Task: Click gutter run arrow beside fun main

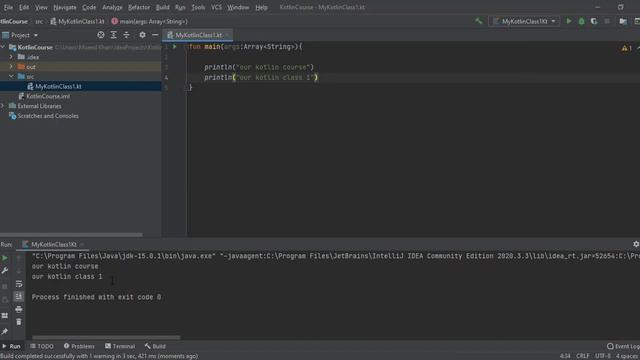Action: point(175,47)
